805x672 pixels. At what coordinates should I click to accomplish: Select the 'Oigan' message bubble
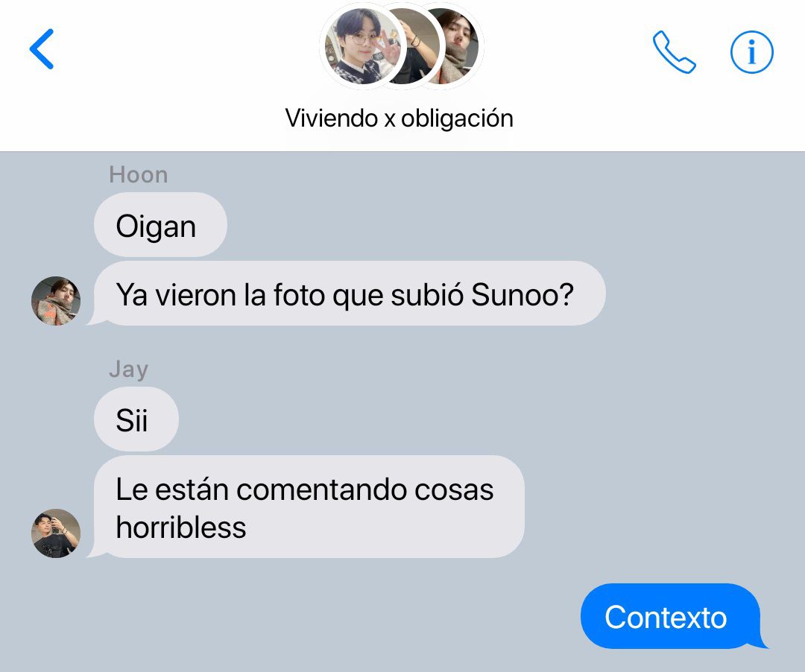(160, 225)
